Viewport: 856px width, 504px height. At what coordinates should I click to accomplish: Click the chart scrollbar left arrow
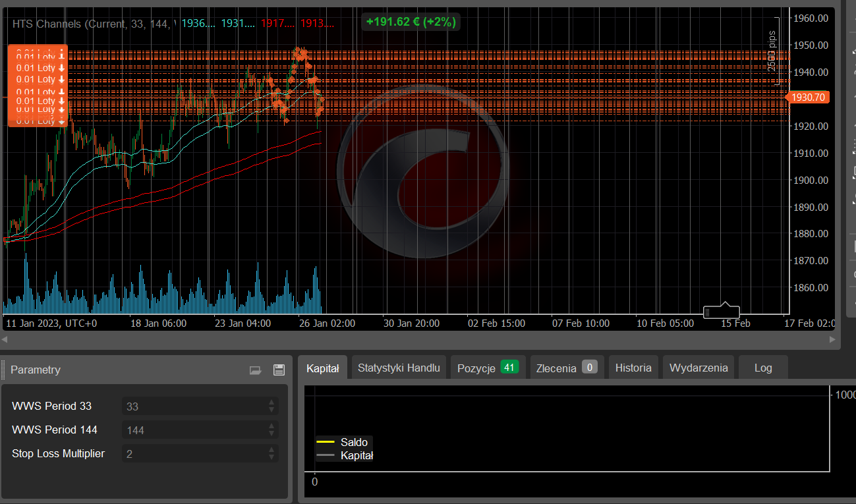pyautogui.click(x=5, y=339)
